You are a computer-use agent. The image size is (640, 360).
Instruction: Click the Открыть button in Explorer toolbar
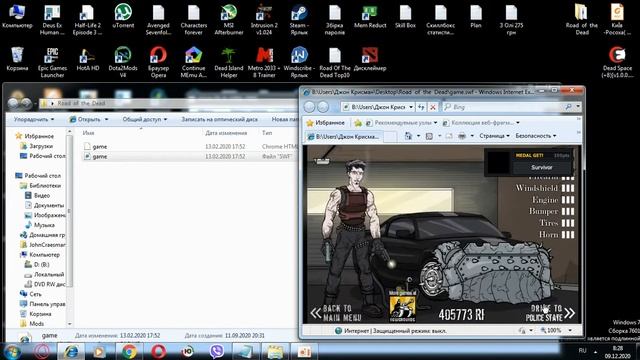85,120
